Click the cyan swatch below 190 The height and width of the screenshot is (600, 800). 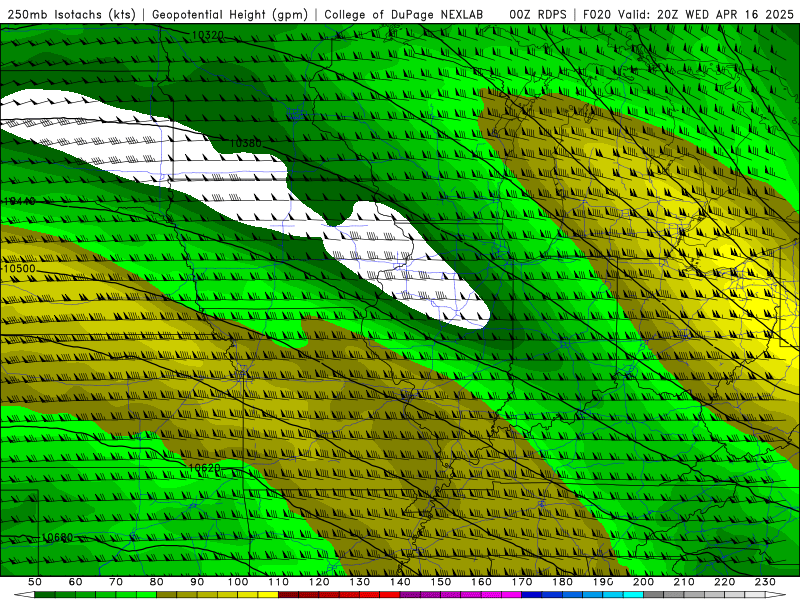pyautogui.click(x=614, y=595)
